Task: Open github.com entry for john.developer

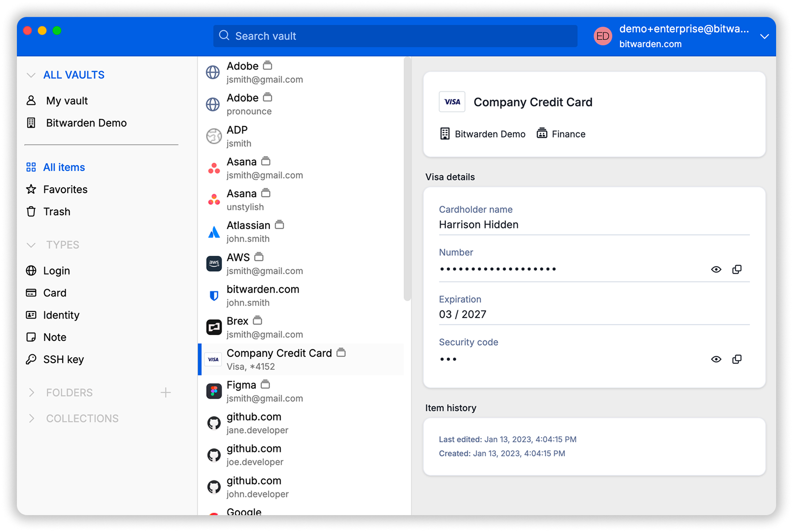Action: coord(301,487)
